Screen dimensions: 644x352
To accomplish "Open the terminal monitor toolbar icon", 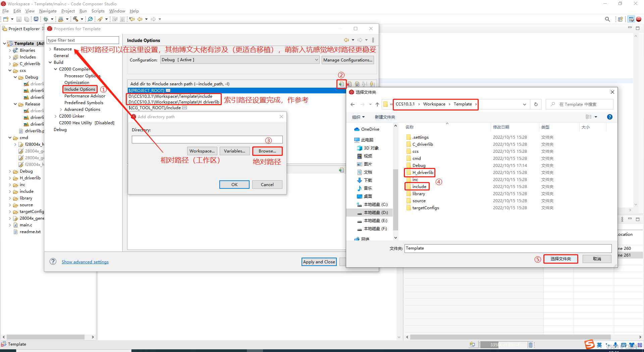I will pyautogui.click(x=36, y=19).
